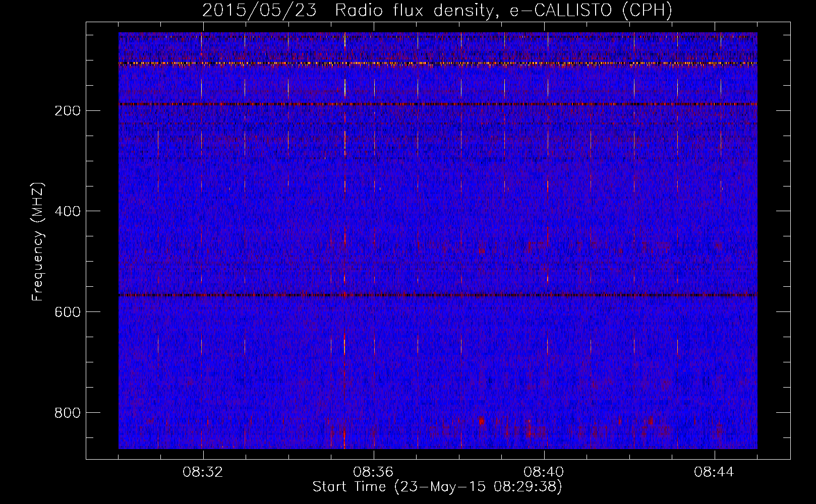816x504 pixels.
Task: Click the bright red spot near 08:38 around 815 MHz
Action: coord(481,420)
